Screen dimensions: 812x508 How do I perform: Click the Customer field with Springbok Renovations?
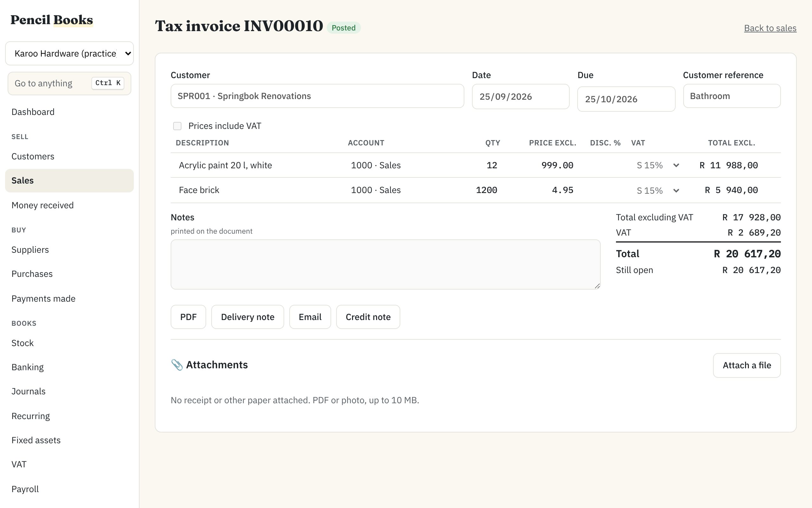tap(318, 96)
